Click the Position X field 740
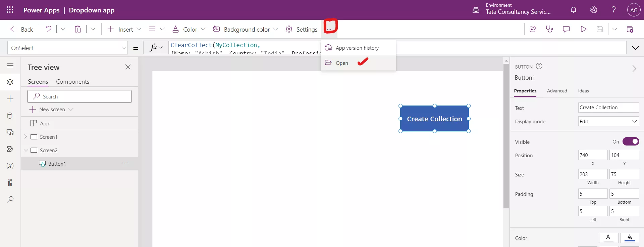 pyautogui.click(x=593, y=155)
